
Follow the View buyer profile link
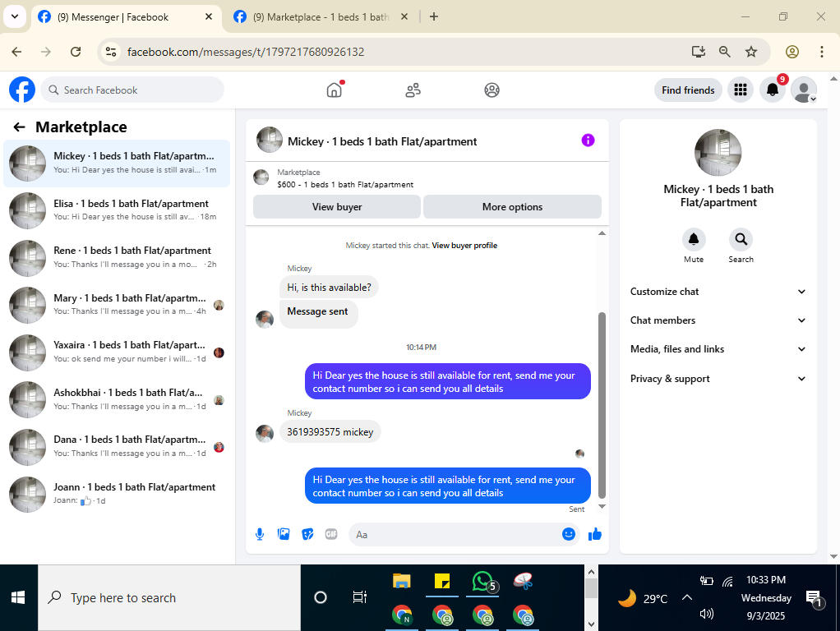(x=464, y=246)
